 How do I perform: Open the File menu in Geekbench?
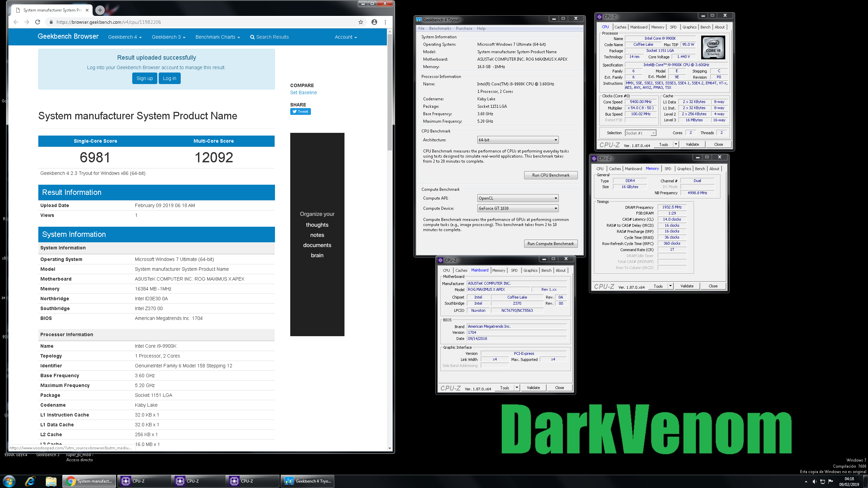coord(421,28)
